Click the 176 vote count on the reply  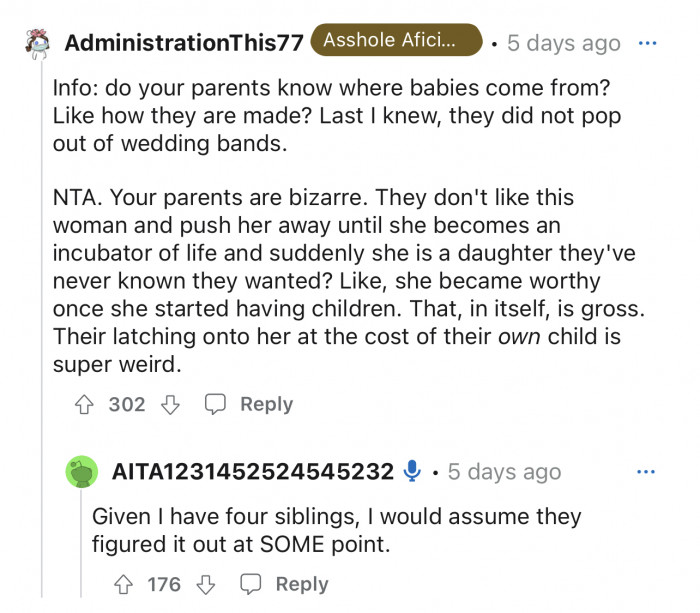(164, 584)
